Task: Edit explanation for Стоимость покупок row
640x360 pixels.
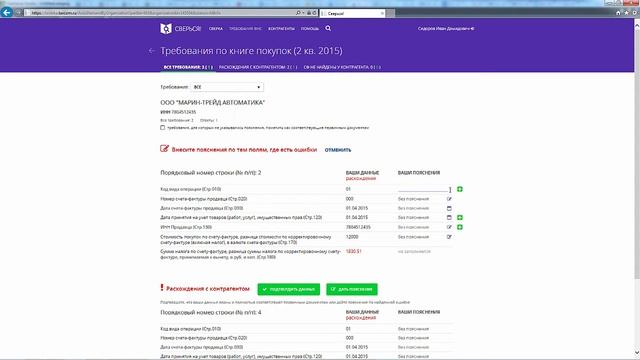Action: pos(449,237)
